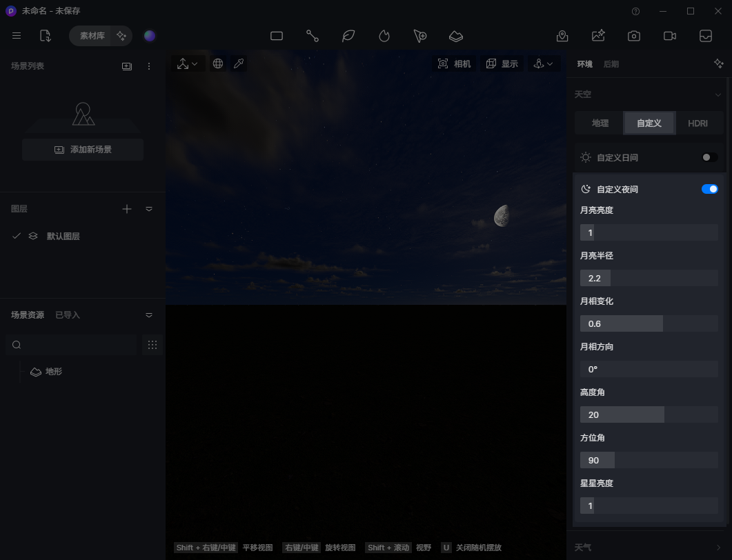Collapse the 天空 section chevron
Screen dimensions: 732x560
point(718,94)
